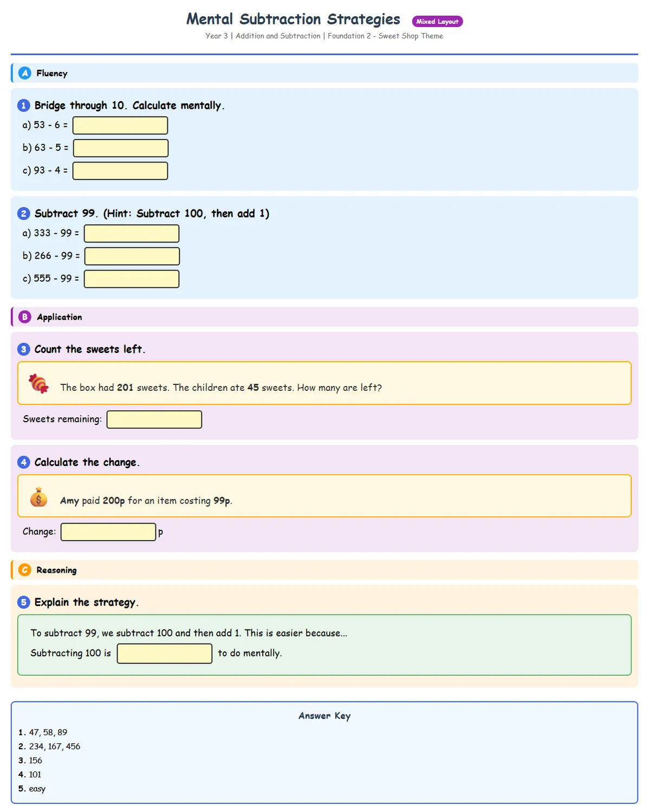Viewport: 649px width, 812px height.
Task: Click the Reasoning section heading
Action: click(57, 571)
